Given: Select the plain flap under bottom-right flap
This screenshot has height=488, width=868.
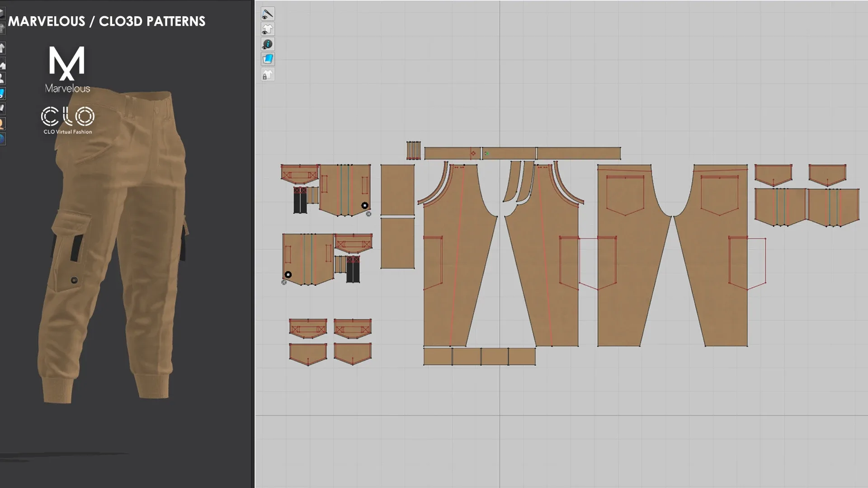Looking at the screenshot, I should (353, 354).
